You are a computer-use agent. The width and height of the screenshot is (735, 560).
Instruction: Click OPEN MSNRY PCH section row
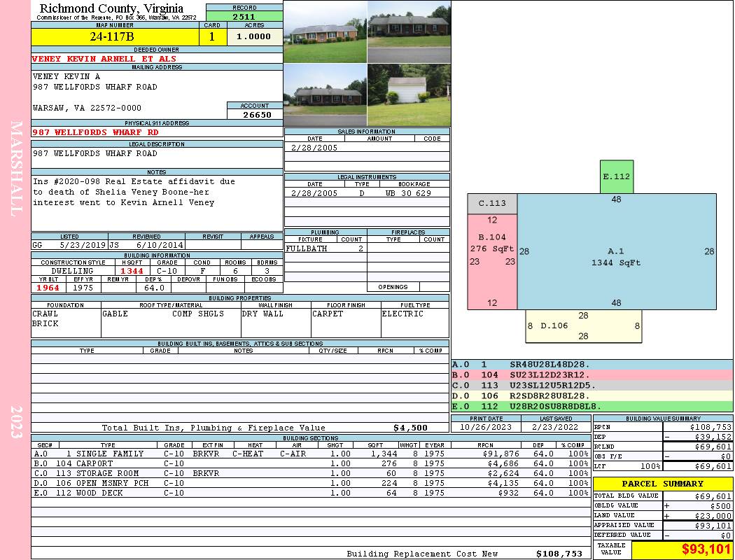[x=310, y=483]
